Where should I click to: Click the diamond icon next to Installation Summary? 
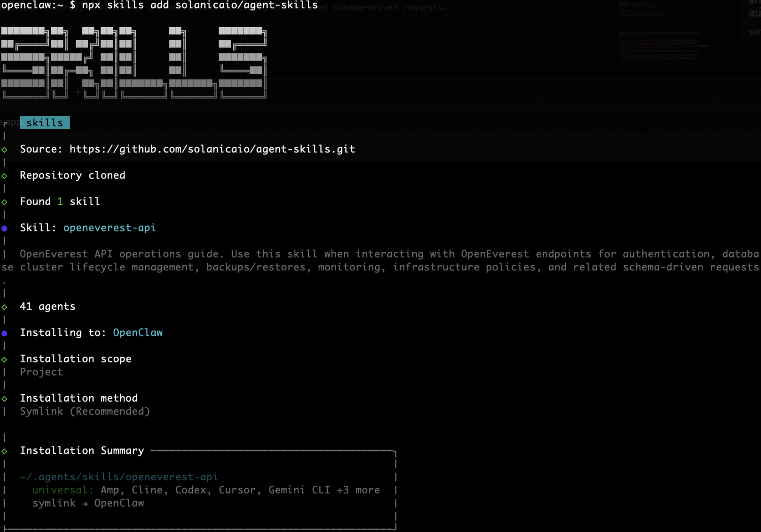coord(5,451)
